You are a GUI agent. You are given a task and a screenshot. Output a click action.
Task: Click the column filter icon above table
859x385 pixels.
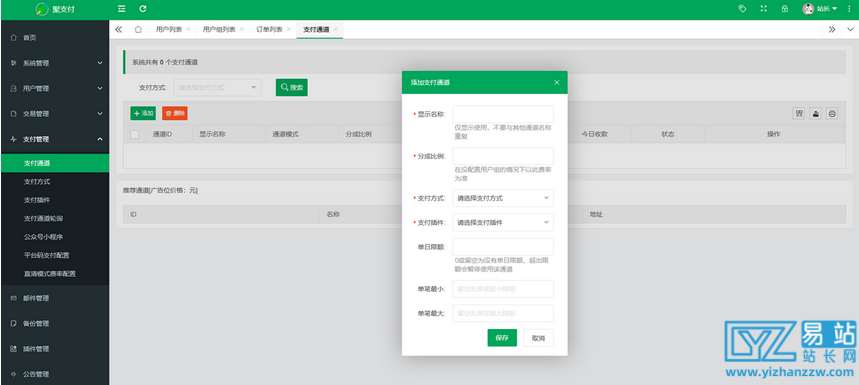(x=799, y=113)
